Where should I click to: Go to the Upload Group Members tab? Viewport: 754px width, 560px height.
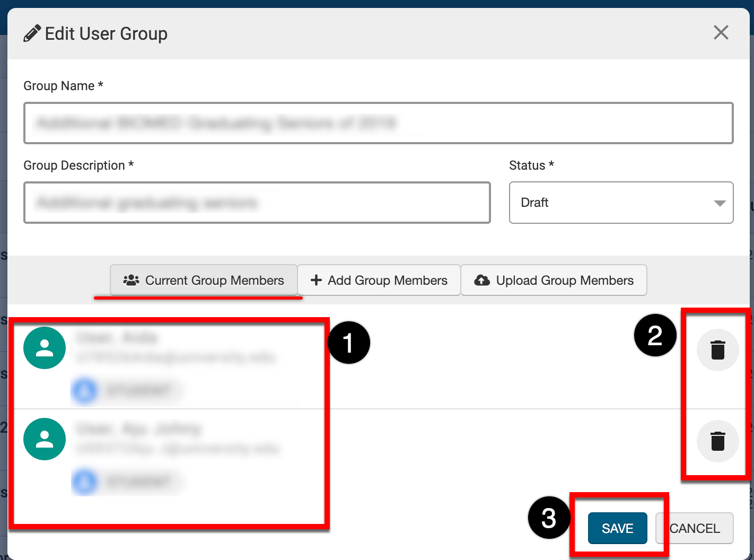(554, 281)
